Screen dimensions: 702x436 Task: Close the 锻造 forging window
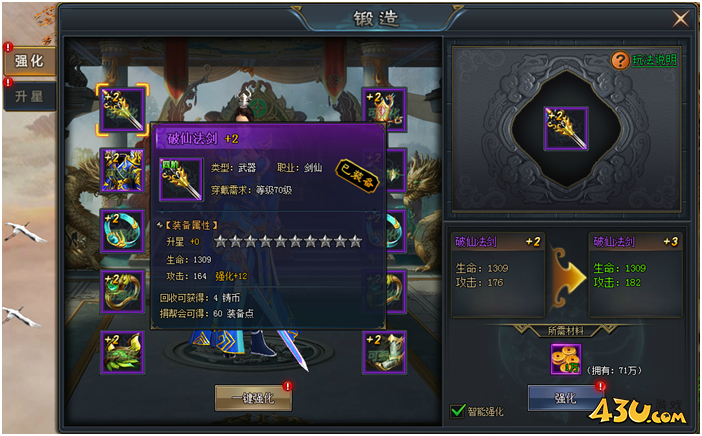tap(681, 19)
